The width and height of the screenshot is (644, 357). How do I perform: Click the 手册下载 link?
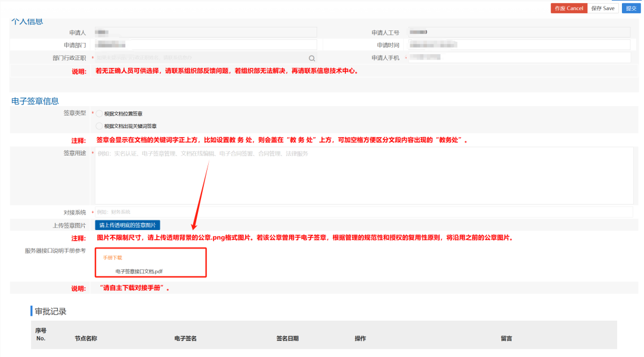(113, 257)
